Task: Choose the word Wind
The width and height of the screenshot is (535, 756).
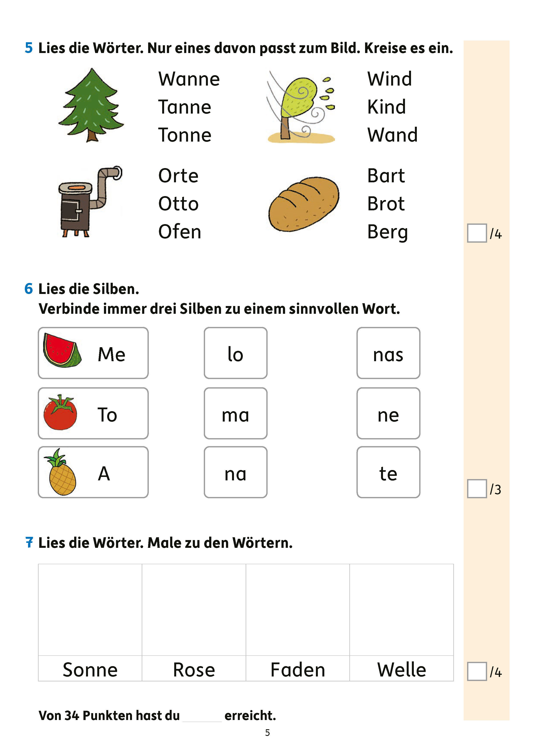Action: [x=389, y=79]
